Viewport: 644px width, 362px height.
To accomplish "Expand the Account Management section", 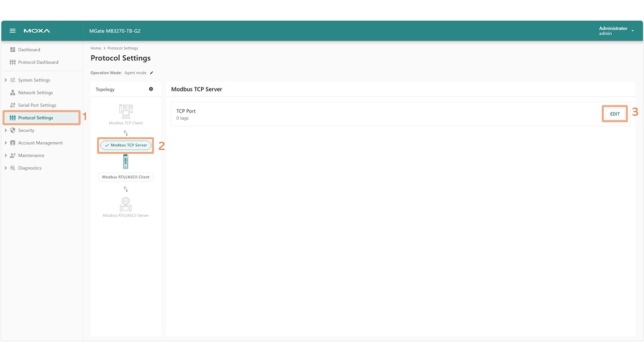I will point(6,143).
